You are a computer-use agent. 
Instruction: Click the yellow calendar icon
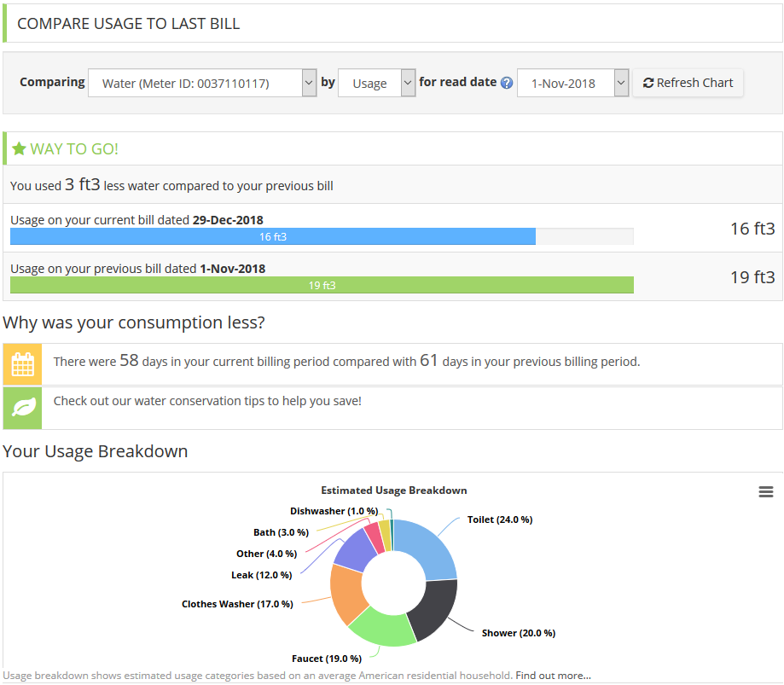23,364
